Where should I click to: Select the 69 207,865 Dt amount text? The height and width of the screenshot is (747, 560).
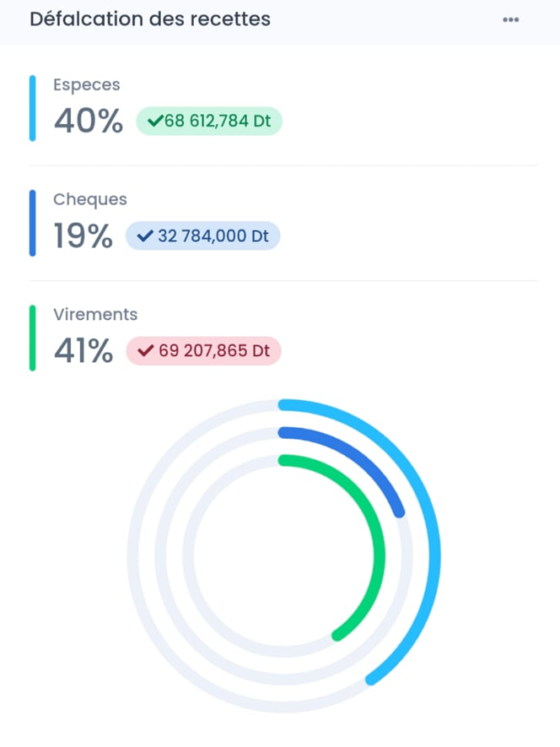[x=214, y=351]
